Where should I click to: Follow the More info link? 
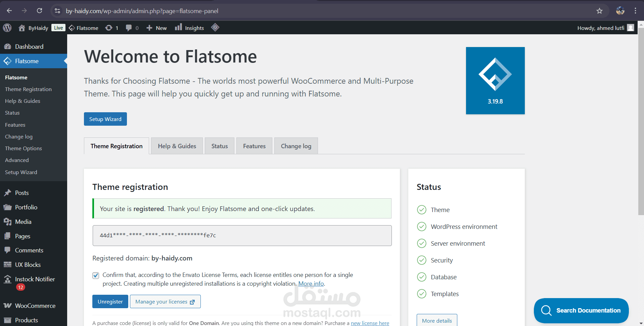pyautogui.click(x=311, y=284)
